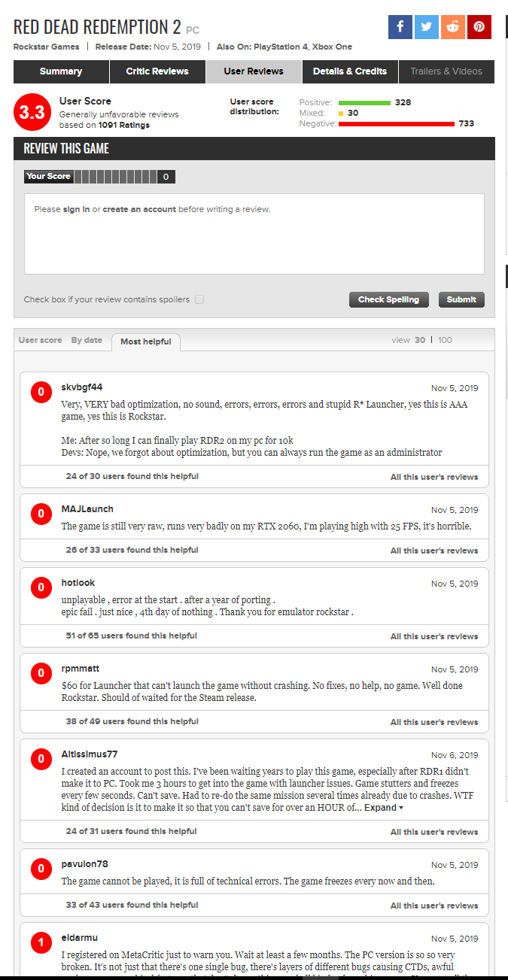Open the Summary tab
The width and height of the screenshot is (508, 980).
coord(61,71)
